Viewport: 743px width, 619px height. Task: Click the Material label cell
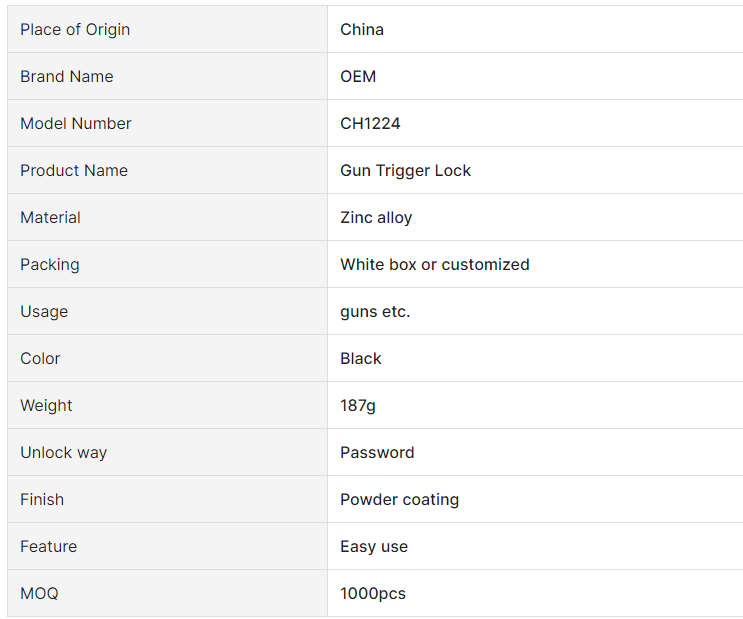(167, 217)
